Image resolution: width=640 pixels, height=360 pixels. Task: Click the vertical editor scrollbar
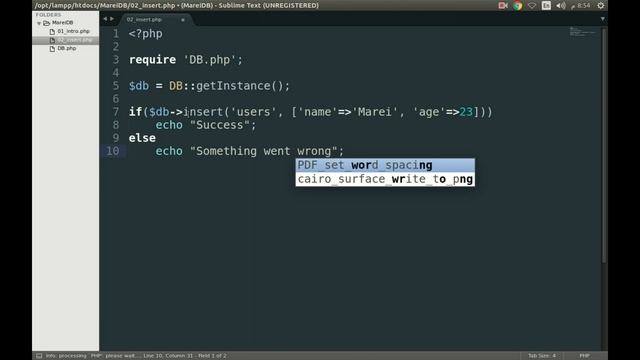click(x=604, y=145)
